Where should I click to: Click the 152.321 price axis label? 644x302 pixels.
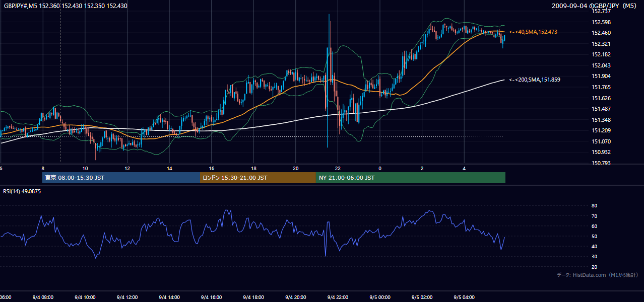(x=602, y=44)
